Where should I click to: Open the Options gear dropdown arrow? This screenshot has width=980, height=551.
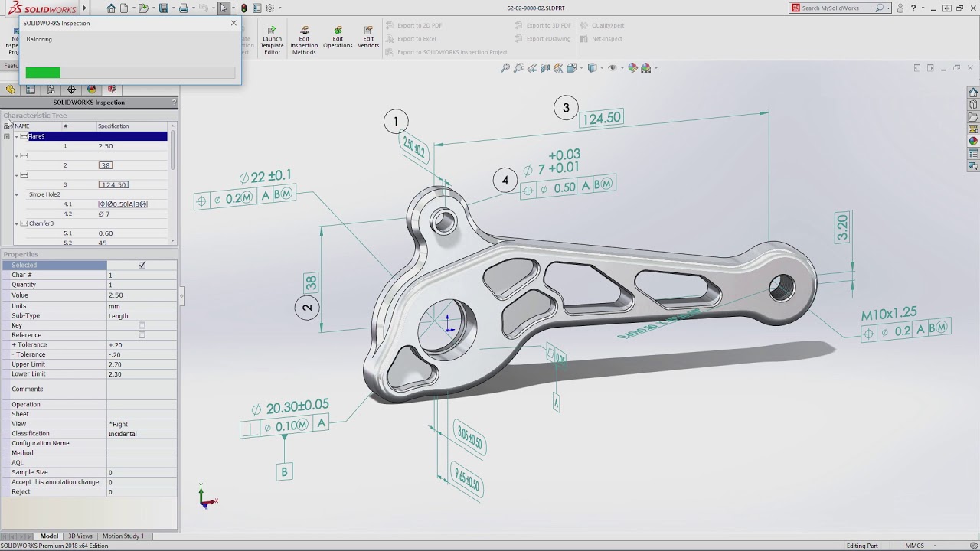coord(279,8)
